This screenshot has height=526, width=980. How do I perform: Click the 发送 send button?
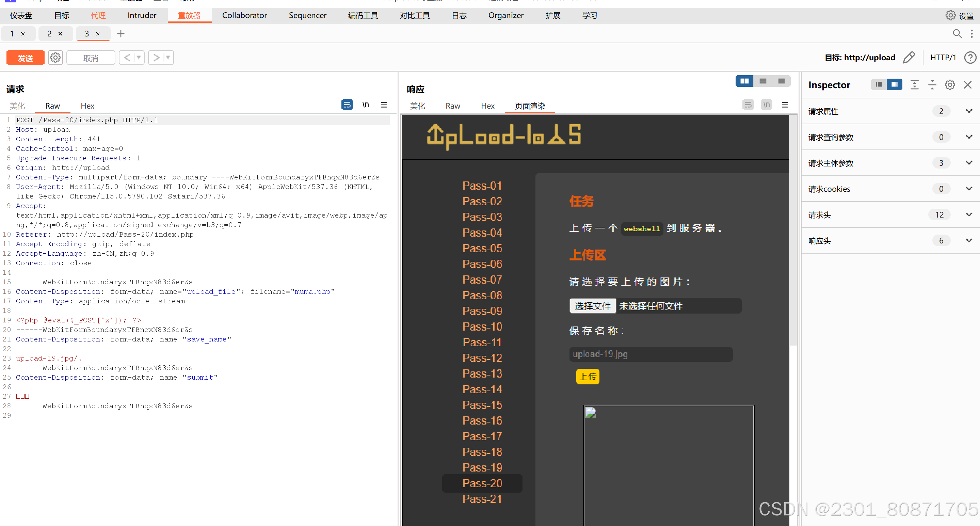click(25, 58)
